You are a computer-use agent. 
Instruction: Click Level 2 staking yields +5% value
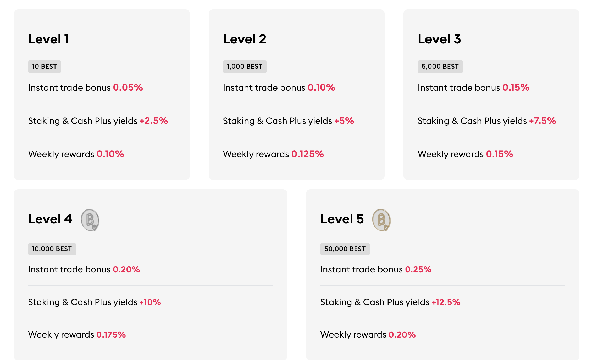tap(344, 121)
